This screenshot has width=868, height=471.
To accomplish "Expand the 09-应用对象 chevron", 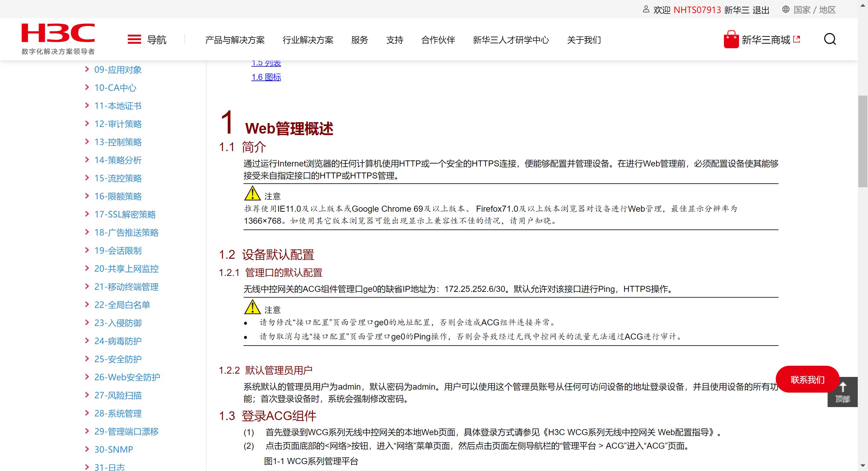I will point(87,69).
